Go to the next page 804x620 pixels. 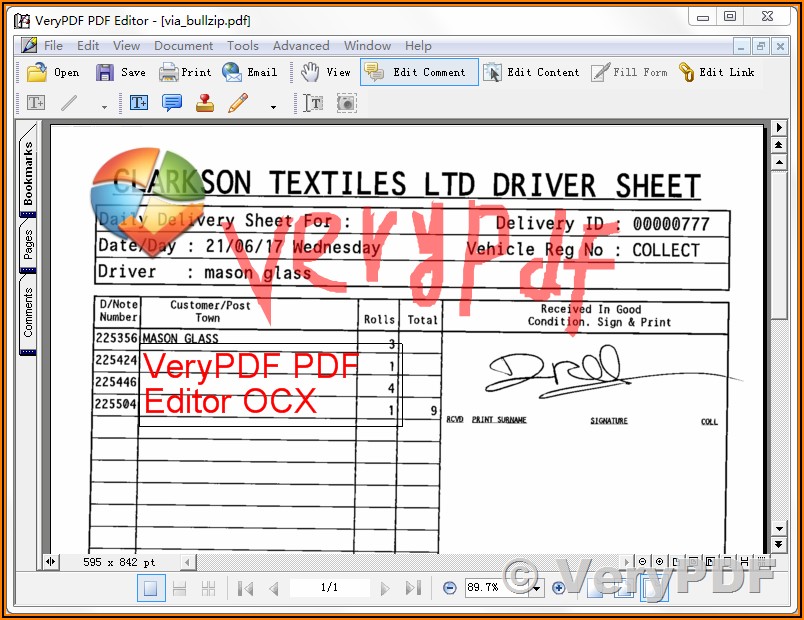[x=385, y=588]
